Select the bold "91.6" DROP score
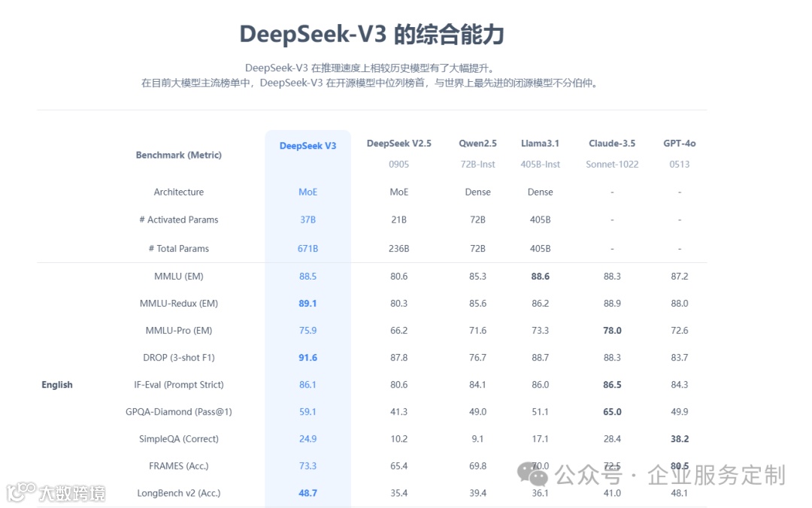 coord(308,358)
